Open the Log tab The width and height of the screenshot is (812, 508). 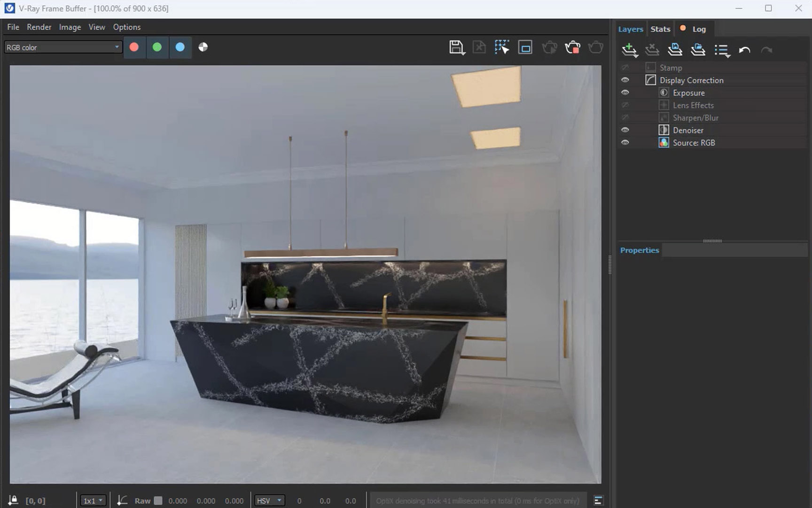tap(700, 29)
